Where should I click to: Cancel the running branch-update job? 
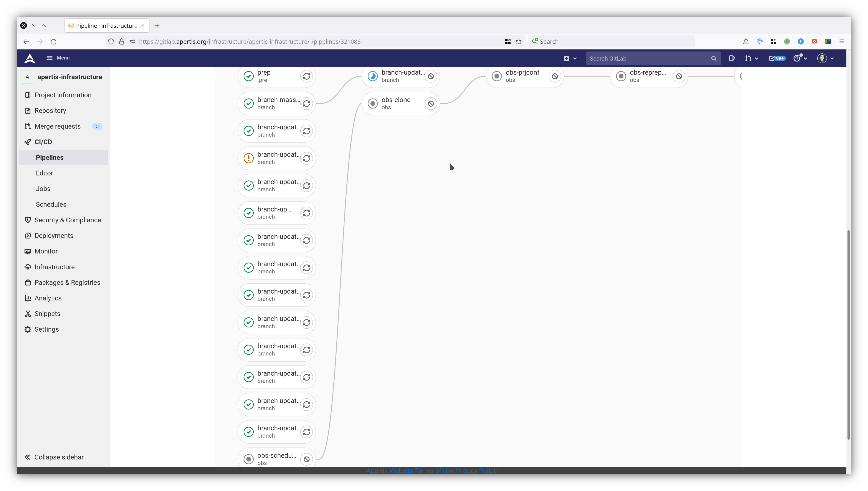click(431, 76)
